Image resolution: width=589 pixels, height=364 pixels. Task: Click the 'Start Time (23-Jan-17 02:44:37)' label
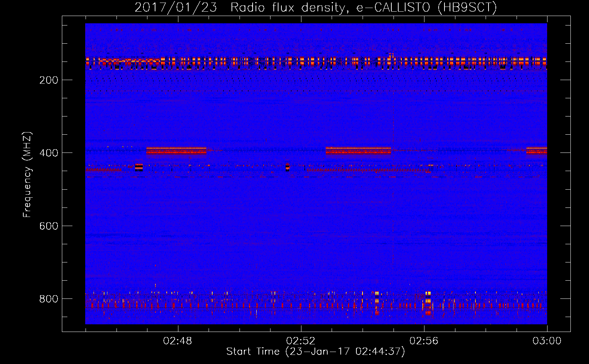click(x=316, y=352)
